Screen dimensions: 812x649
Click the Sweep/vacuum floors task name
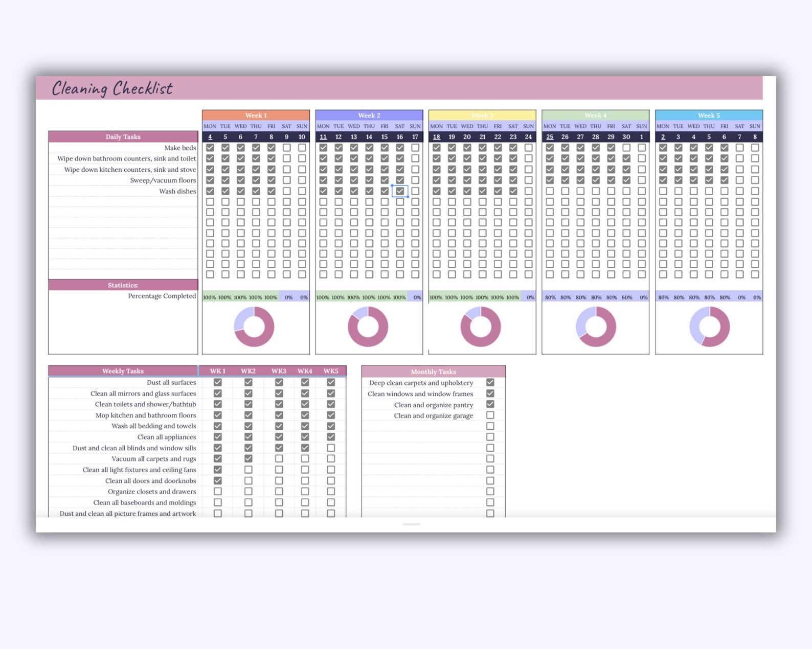click(163, 180)
